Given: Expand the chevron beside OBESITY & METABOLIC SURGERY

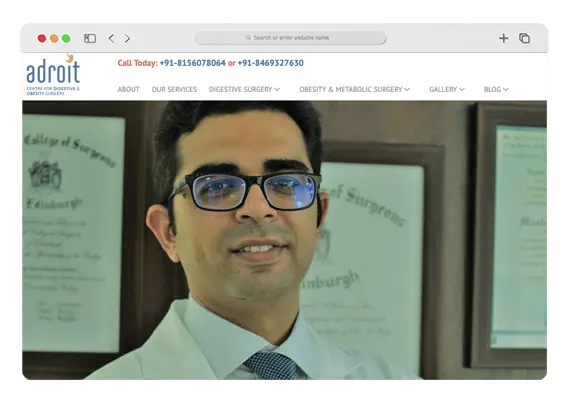Looking at the screenshot, I should (x=407, y=89).
